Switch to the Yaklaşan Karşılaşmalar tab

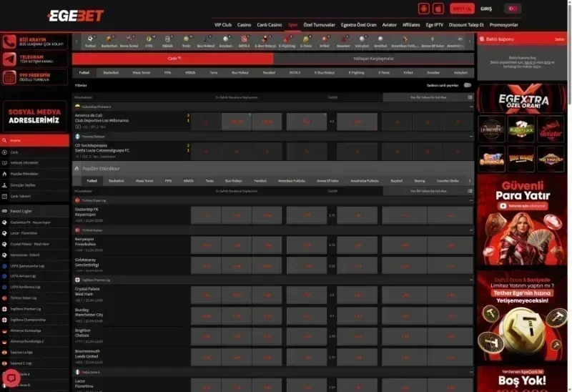point(373,59)
